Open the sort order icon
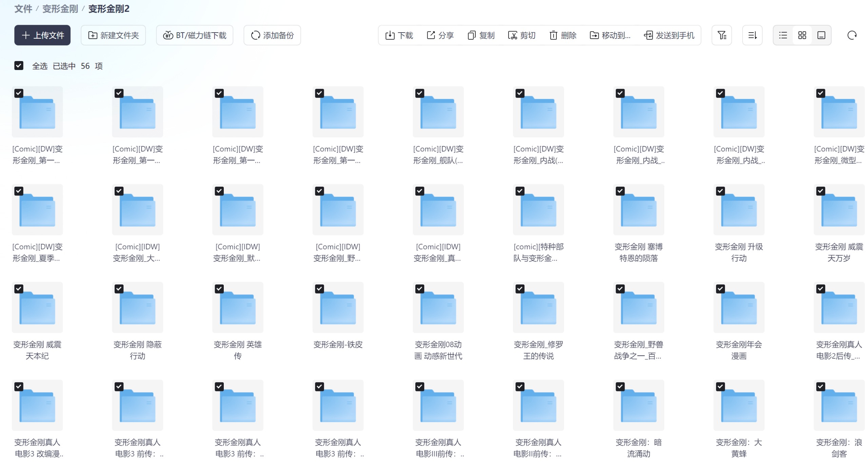This screenshot has width=868, height=466. [752, 35]
